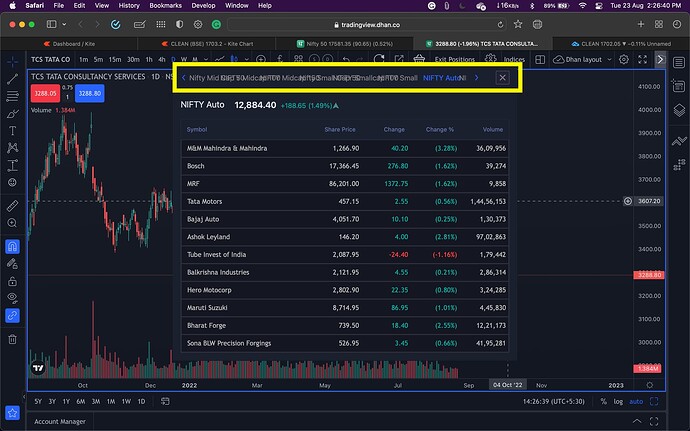Open Safari sidebar dropdown chevron
The image size is (690, 431).
(64, 25)
